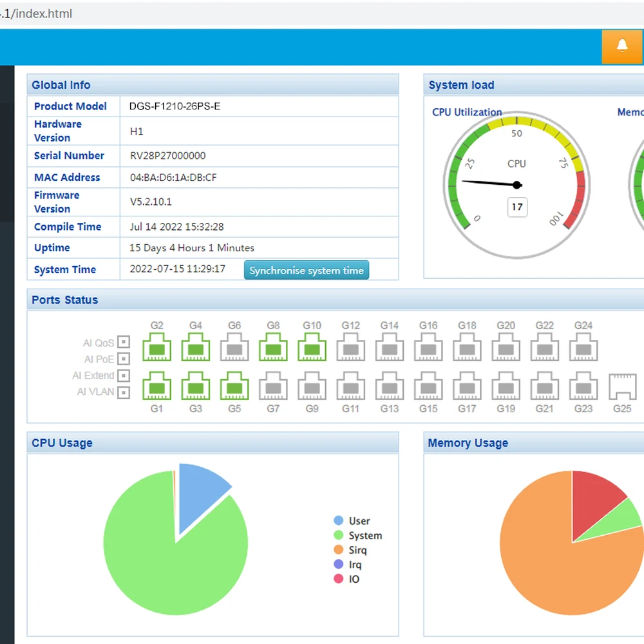
Task: Select SFP port G25 icon
Action: coord(622,386)
